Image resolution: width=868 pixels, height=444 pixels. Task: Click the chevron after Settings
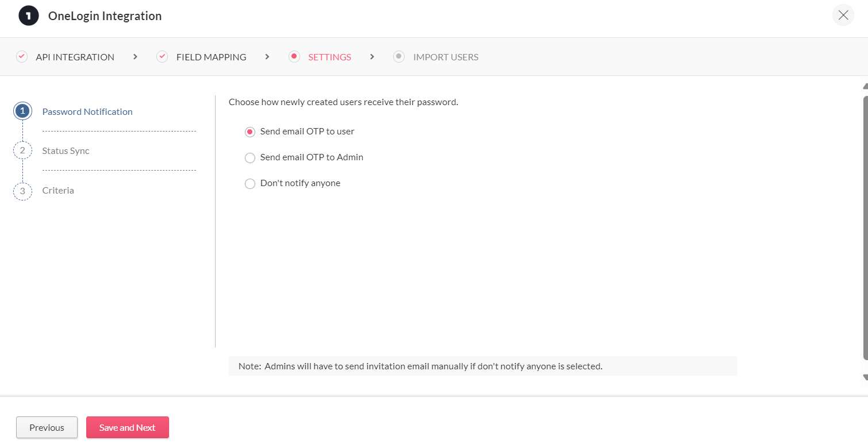[372, 56]
